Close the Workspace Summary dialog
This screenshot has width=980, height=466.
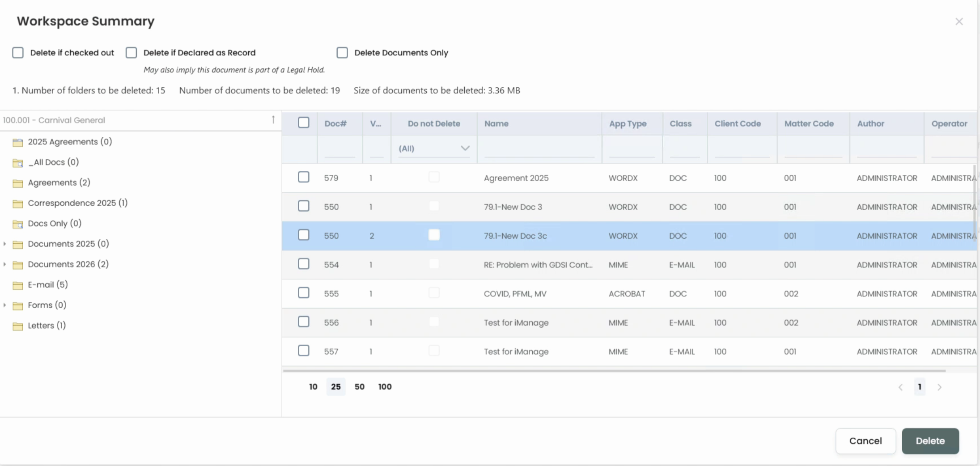tap(959, 21)
